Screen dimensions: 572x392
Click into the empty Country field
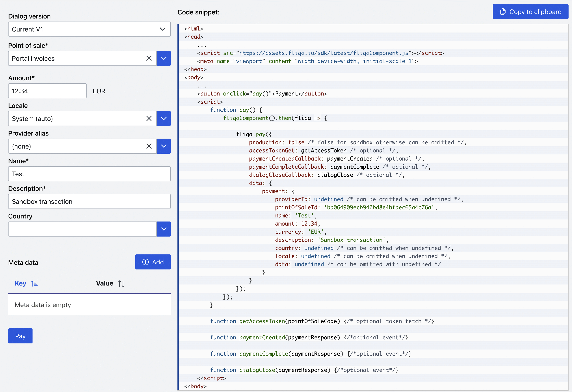(x=83, y=229)
